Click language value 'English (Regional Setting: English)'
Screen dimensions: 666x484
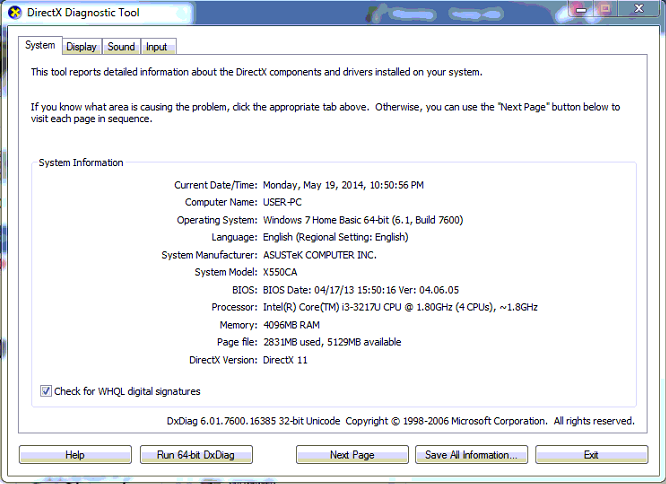336,237
